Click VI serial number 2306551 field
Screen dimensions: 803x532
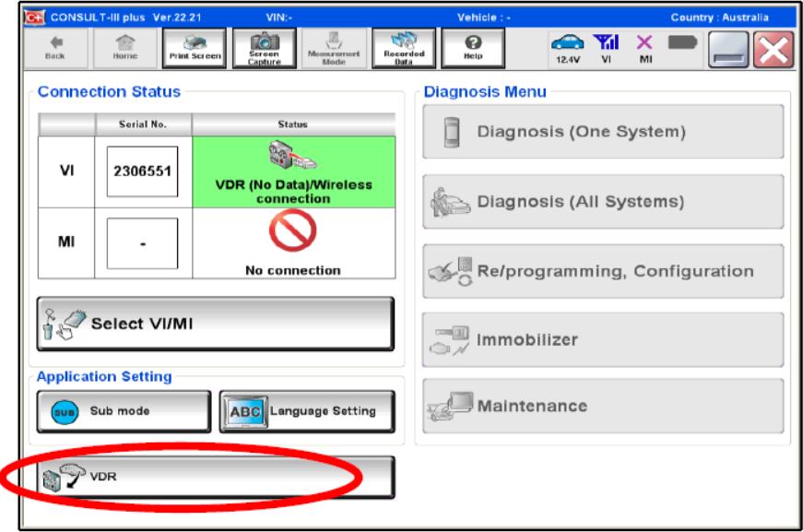142,171
